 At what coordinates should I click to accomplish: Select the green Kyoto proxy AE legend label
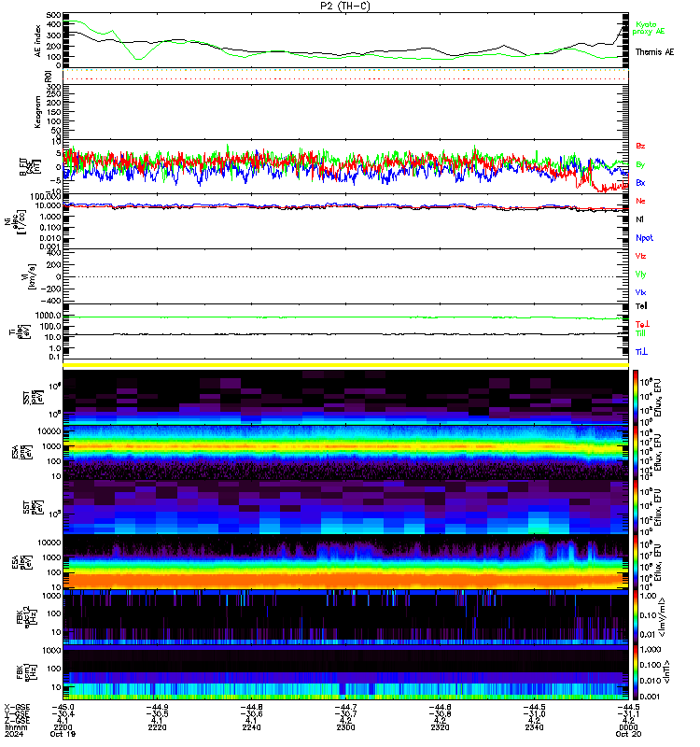point(648,28)
